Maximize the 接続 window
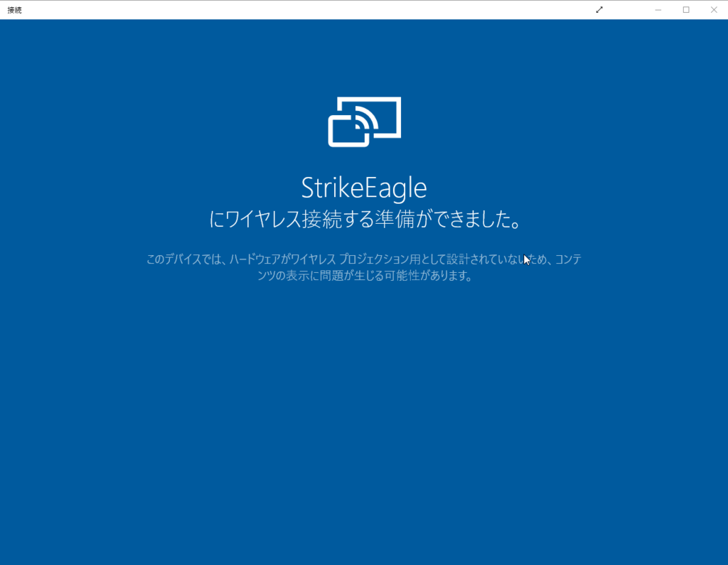 686,10
